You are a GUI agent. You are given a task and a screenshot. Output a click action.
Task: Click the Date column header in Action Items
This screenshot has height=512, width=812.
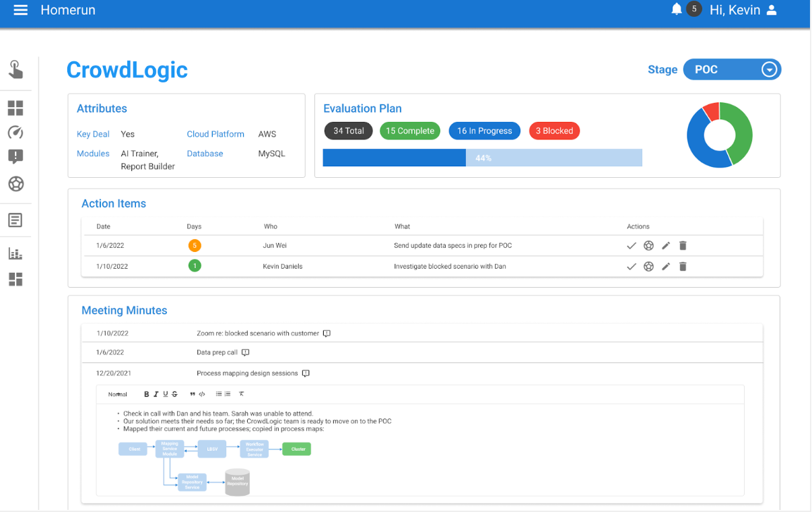click(103, 226)
